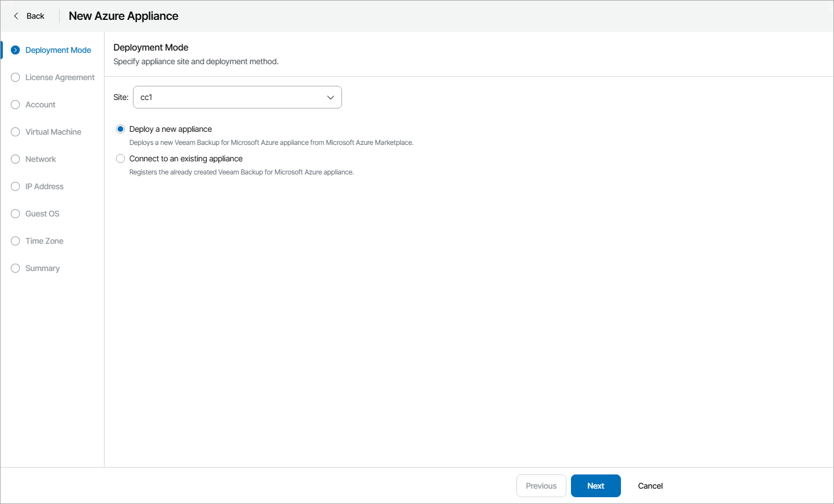Open the Site dropdown showing cc1

(237, 97)
